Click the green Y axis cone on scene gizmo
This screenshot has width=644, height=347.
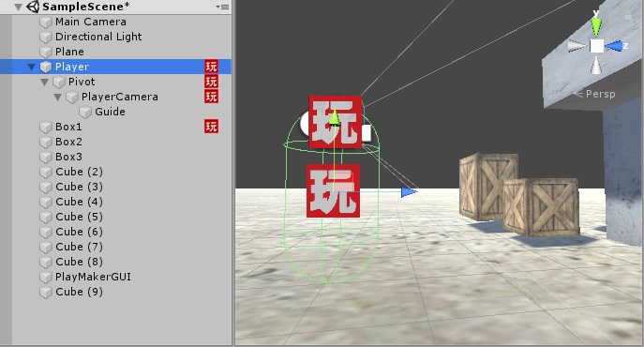(x=596, y=27)
